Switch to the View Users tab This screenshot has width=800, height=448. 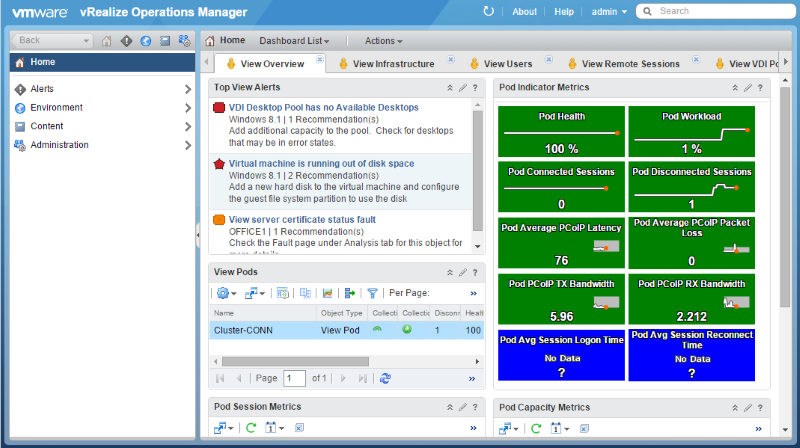508,64
